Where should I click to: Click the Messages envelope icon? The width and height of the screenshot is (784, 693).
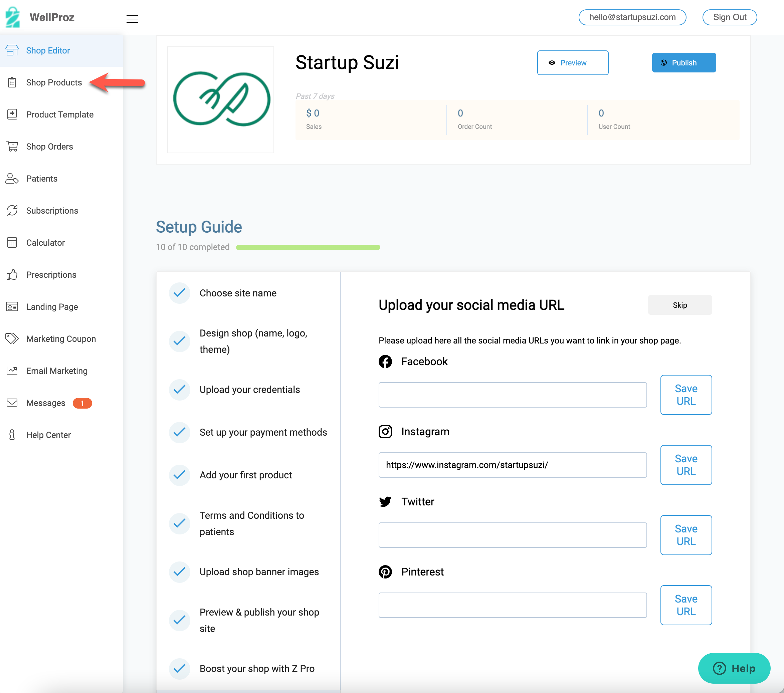[12, 403]
